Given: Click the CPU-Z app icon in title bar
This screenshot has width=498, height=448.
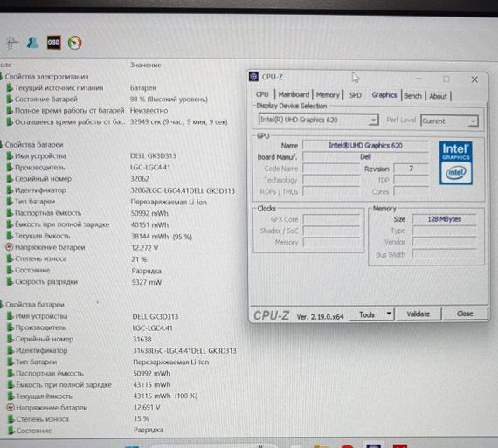Looking at the screenshot, I should click(x=253, y=77).
